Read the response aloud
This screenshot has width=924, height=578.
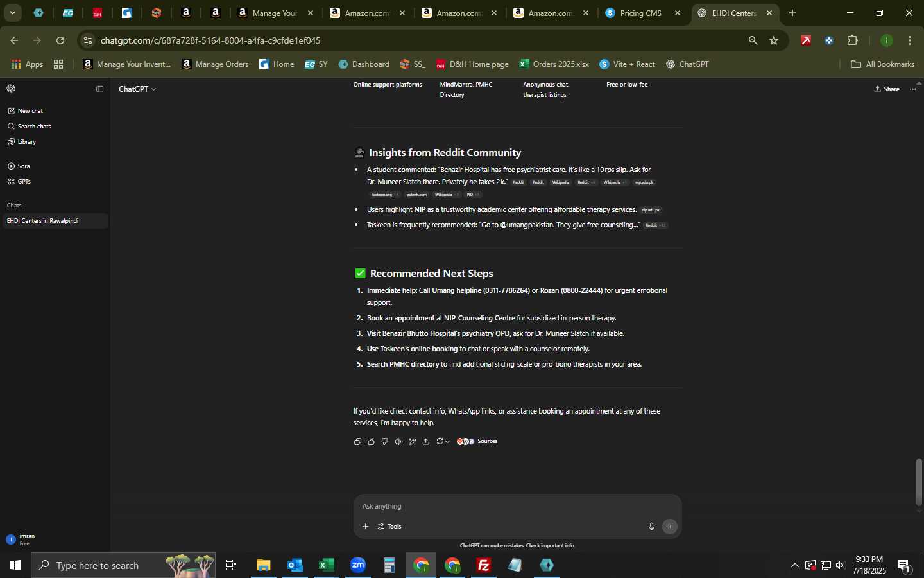pyautogui.click(x=398, y=442)
